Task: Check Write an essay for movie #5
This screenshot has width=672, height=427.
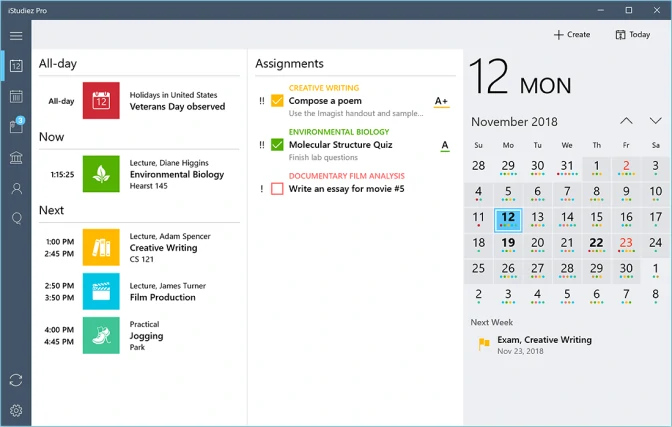Action: 277,189
